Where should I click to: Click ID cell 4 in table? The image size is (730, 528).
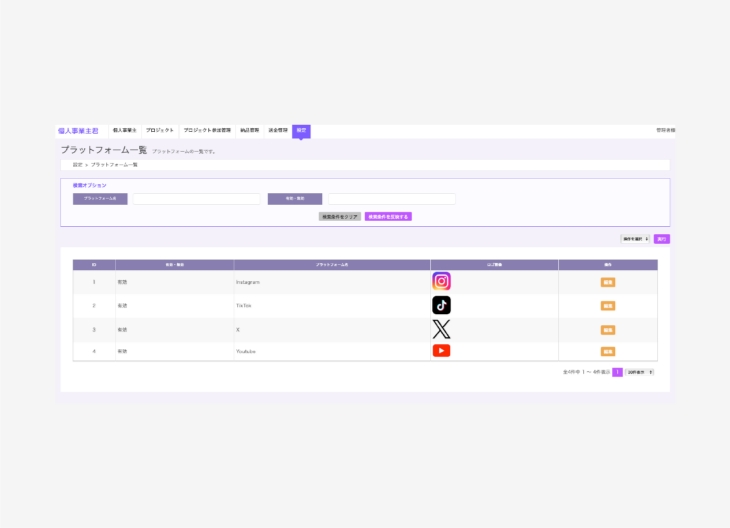point(94,352)
